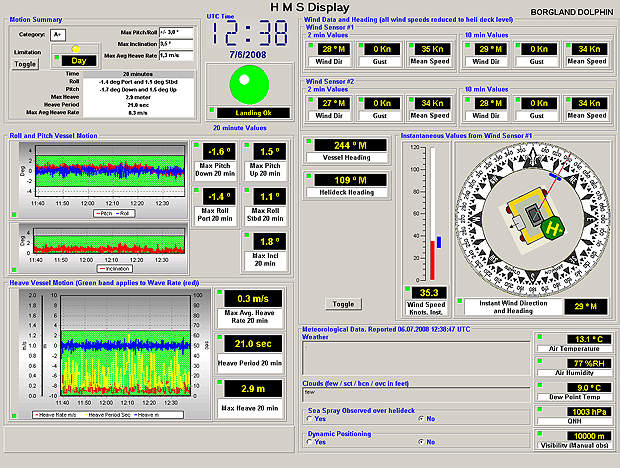Select Yes for Dynamic Positioning

(310, 441)
